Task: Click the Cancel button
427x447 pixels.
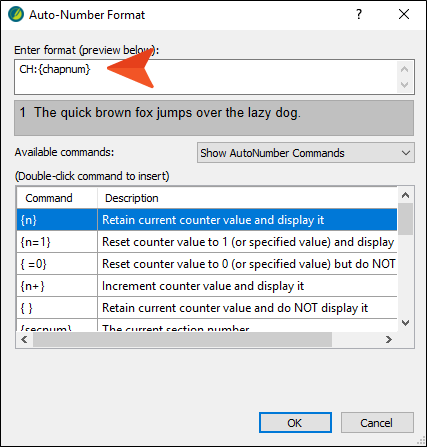Action: (377, 423)
